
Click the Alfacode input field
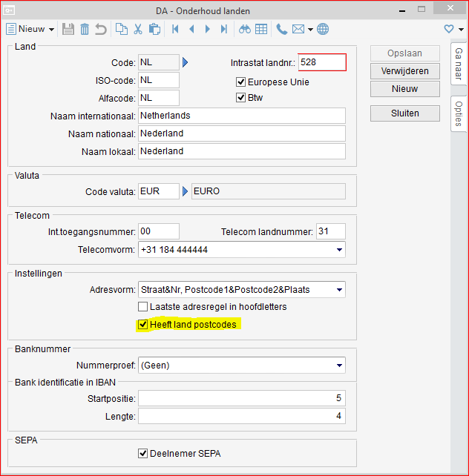pyautogui.click(x=159, y=98)
